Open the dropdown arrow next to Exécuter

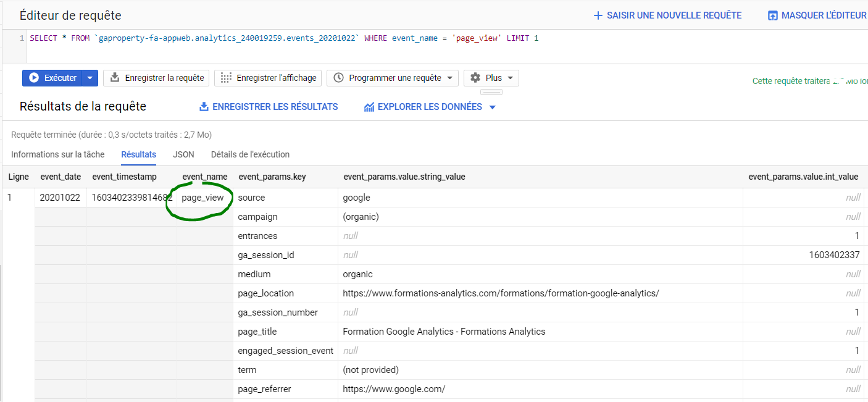[90, 78]
